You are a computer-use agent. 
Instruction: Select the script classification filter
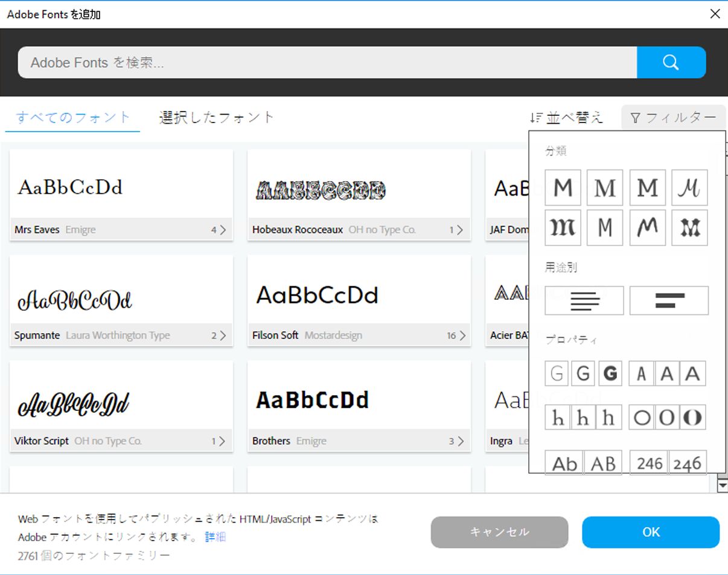[x=689, y=188]
